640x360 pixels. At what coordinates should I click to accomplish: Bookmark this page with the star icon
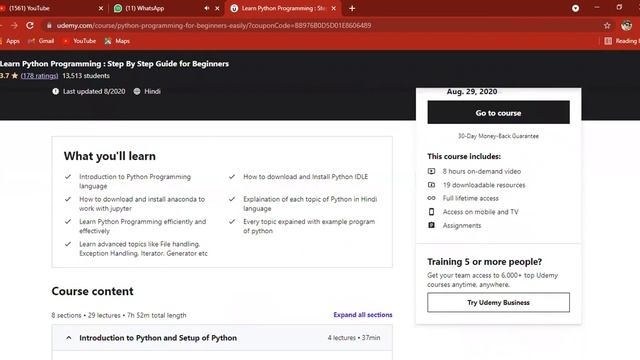607,25
